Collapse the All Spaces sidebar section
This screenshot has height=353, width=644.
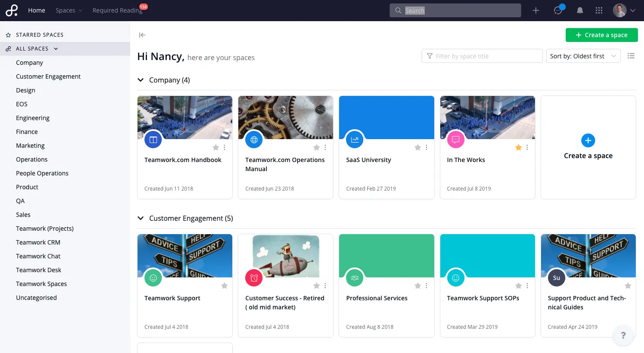coord(56,49)
